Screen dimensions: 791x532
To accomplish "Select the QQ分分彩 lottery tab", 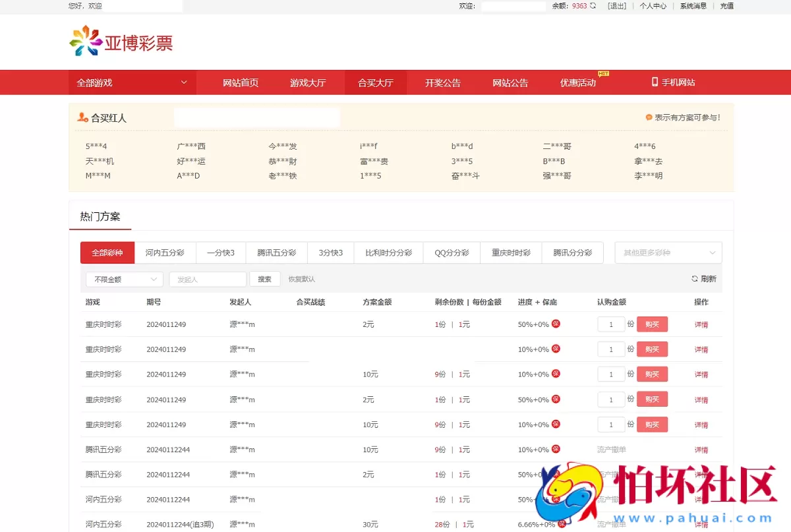I will pyautogui.click(x=451, y=252).
